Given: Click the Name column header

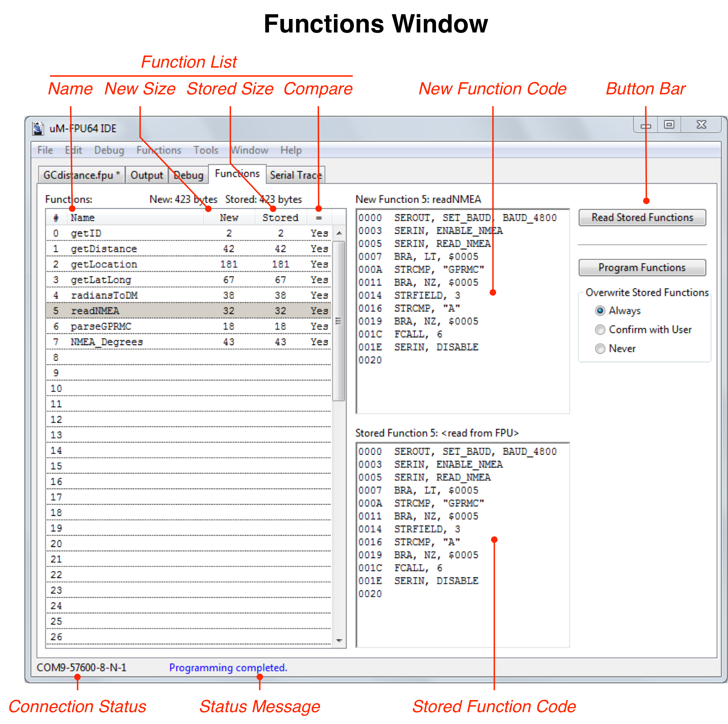Looking at the screenshot, I should [135, 217].
